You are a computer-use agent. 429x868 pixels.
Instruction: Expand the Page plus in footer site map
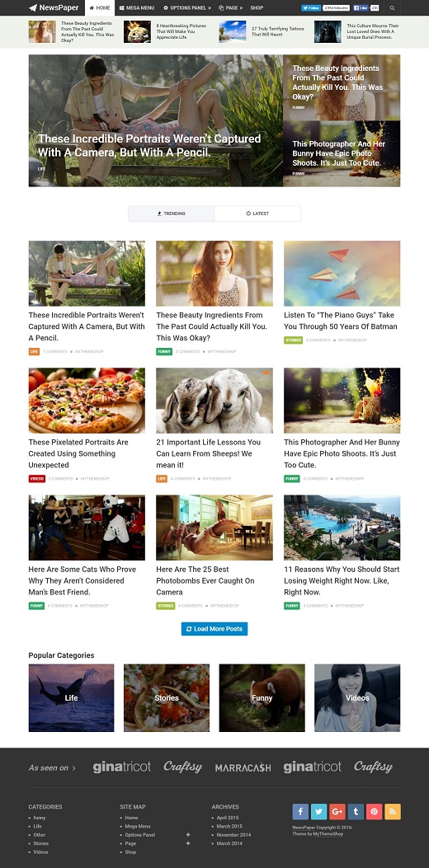188,843
